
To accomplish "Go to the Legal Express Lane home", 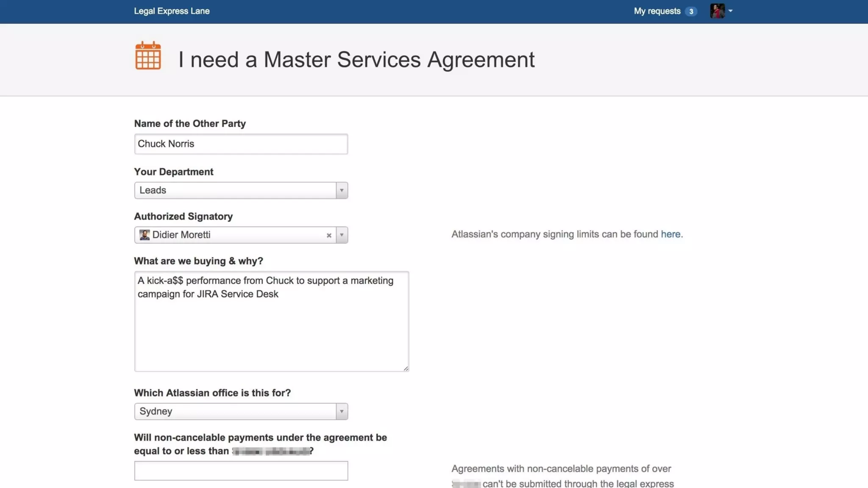I will [172, 11].
